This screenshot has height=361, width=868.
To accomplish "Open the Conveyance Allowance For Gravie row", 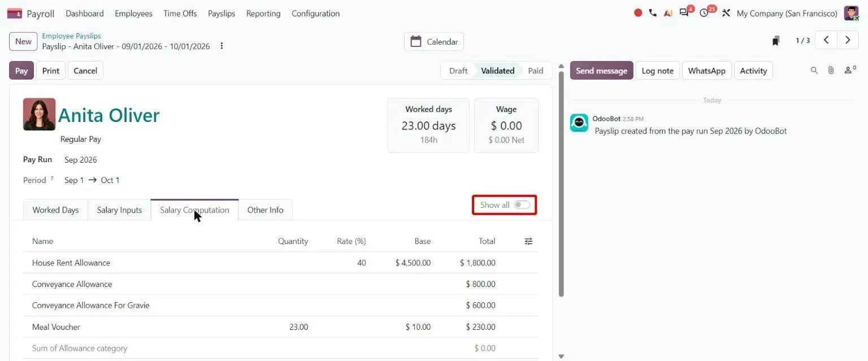I will pos(280,305).
